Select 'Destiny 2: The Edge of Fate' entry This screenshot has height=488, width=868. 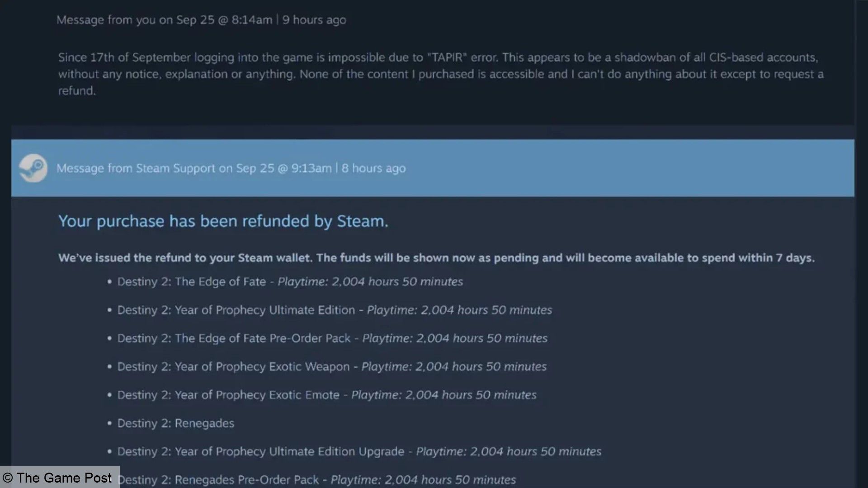pos(191,282)
